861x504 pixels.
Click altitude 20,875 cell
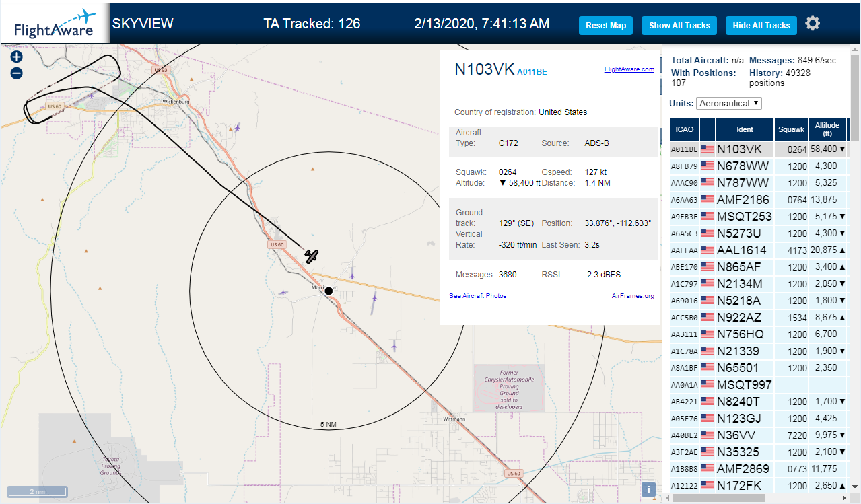[827, 250]
